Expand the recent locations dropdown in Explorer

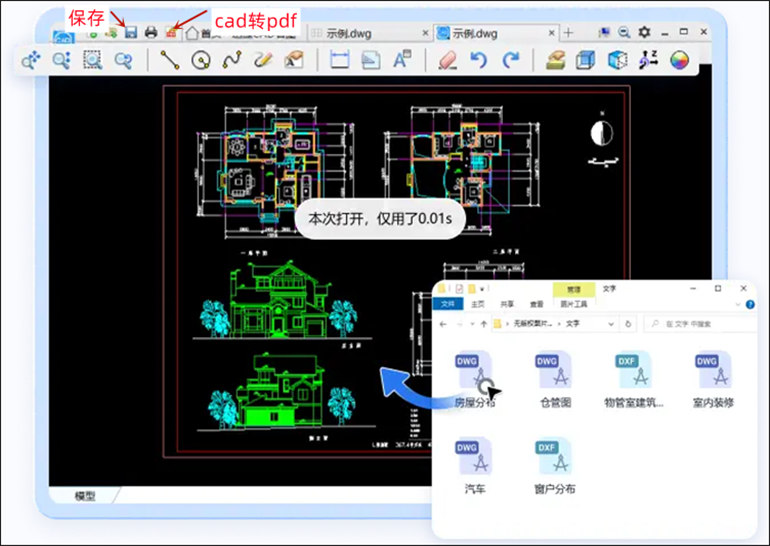pyautogui.click(x=472, y=324)
